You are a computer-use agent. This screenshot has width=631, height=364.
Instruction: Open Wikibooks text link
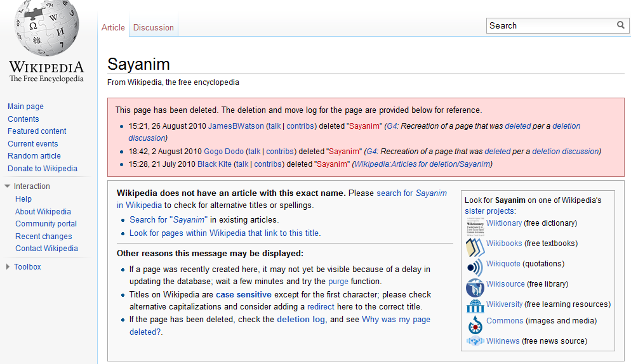click(504, 244)
